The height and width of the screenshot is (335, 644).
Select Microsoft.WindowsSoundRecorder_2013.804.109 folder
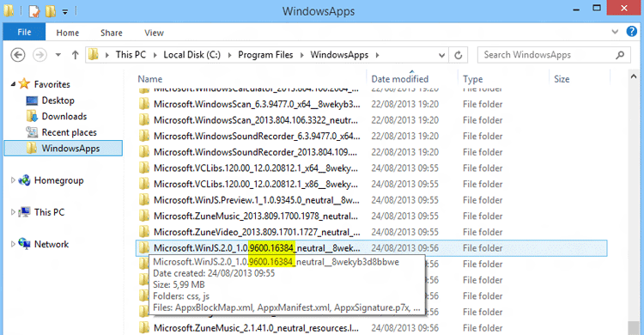[x=371, y=153]
